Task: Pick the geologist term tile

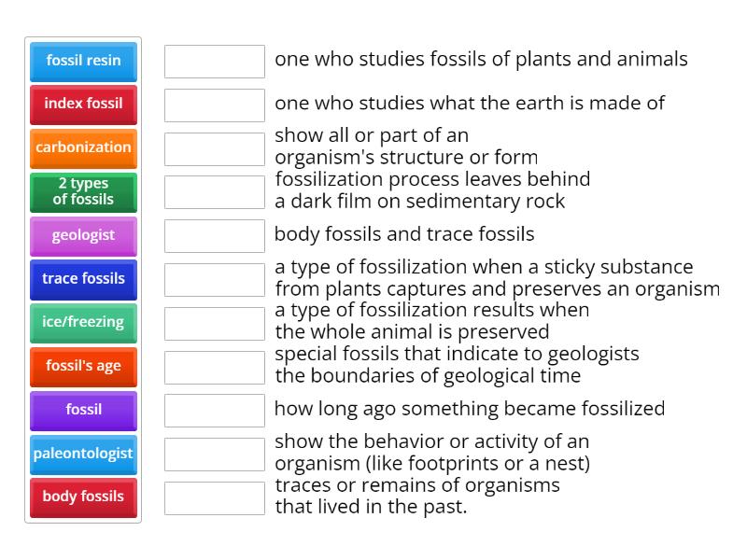Action: tap(83, 235)
